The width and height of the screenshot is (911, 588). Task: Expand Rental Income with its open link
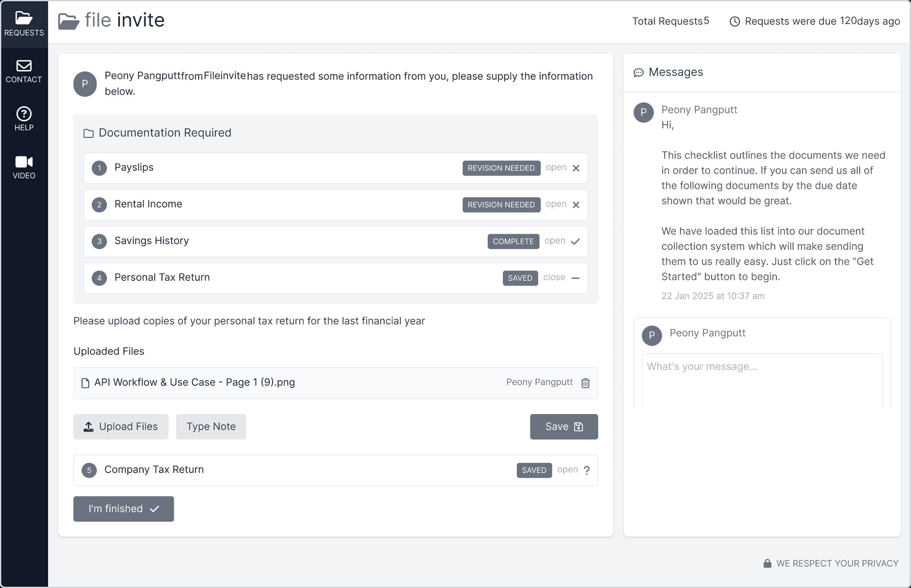[556, 204]
